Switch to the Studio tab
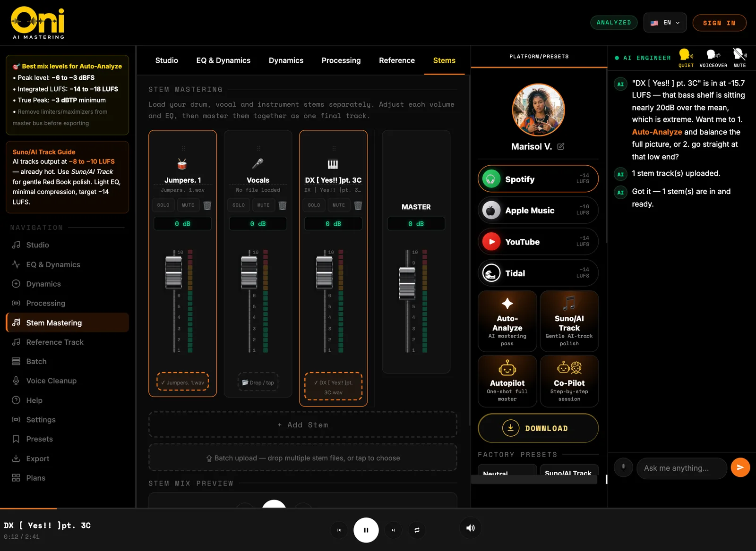This screenshot has width=756, height=551. pyautogui.click(x=167, y=60)
